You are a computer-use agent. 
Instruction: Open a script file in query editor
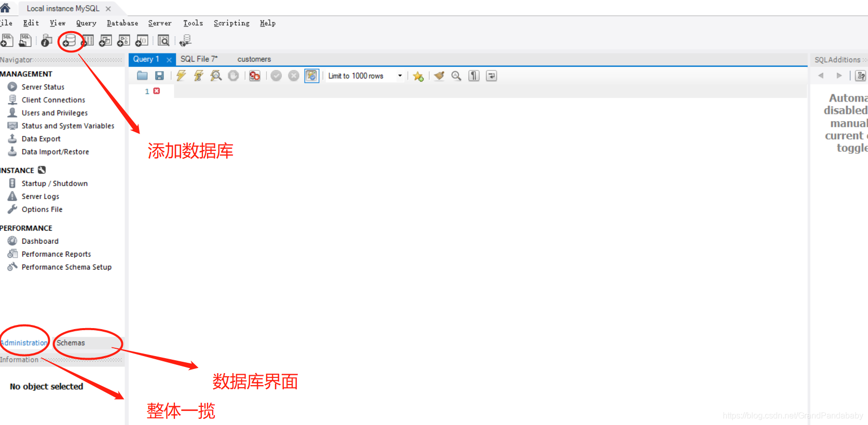(142, 76)
